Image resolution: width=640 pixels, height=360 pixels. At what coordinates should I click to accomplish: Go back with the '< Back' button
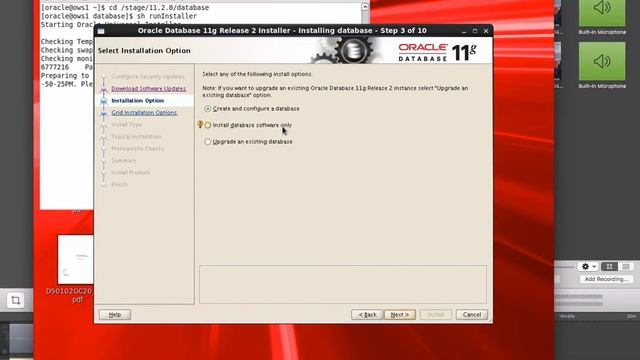(367, 315)
